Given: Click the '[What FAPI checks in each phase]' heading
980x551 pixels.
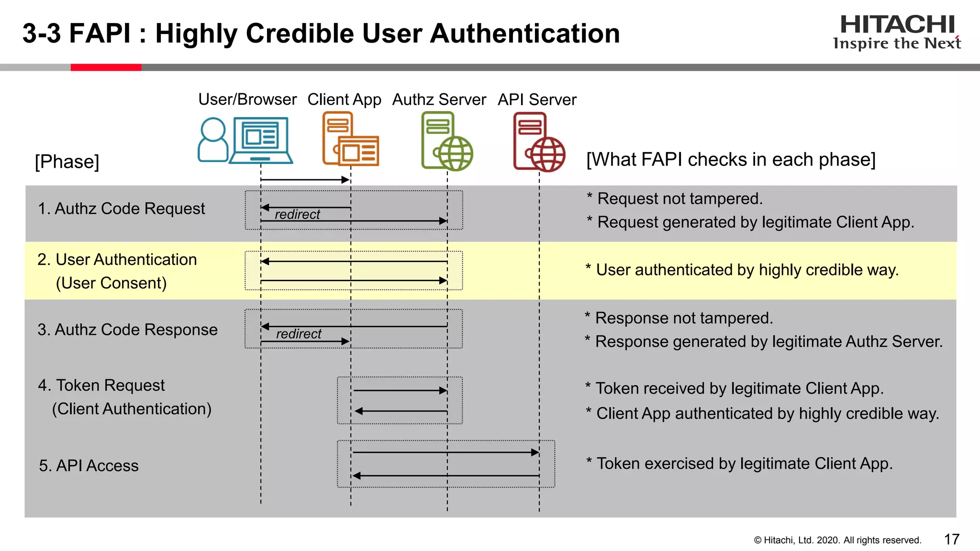Looking at the screenshot, I should pos(731,159).
